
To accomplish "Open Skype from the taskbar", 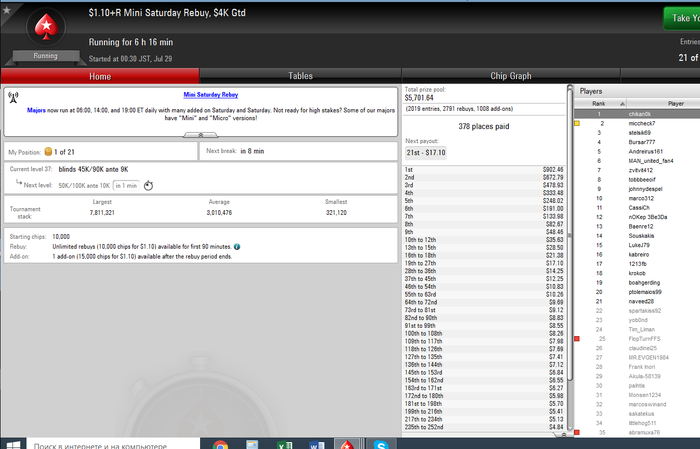I will coord(381,445).
